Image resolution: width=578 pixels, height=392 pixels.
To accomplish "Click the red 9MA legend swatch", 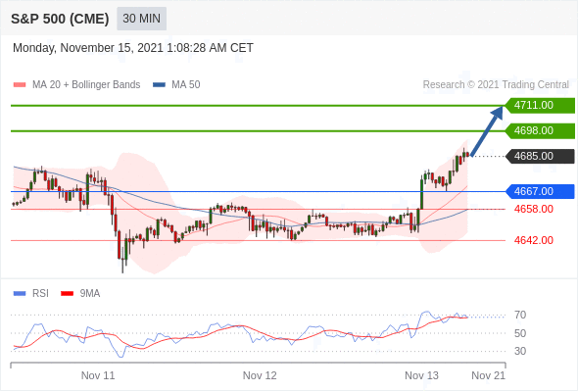I will tap(67, 294).
